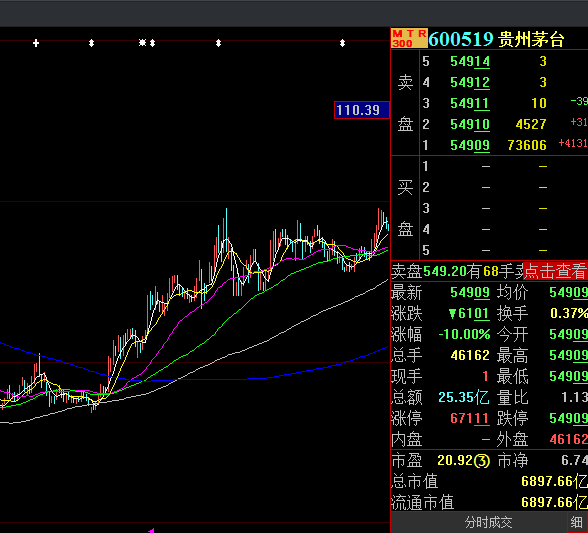
Task: Click buy level 5 row number
Action: click(426, 250)
